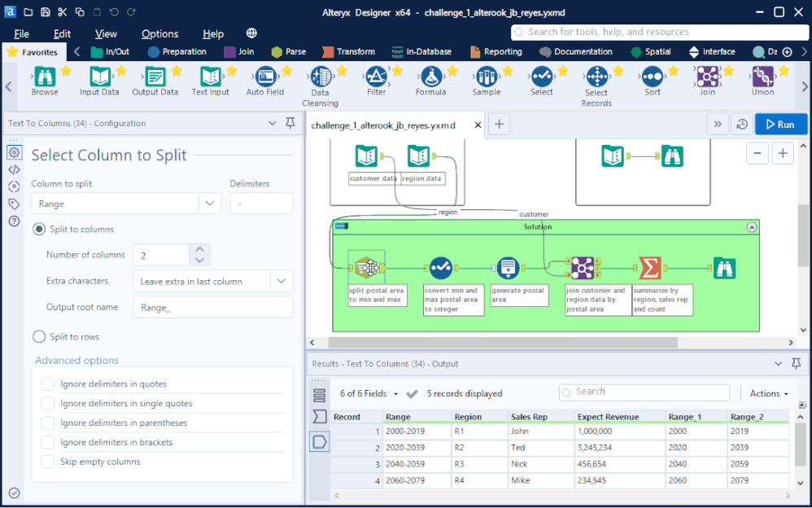
Task: Open the Edit menu
Action: [x=62, y=33]
